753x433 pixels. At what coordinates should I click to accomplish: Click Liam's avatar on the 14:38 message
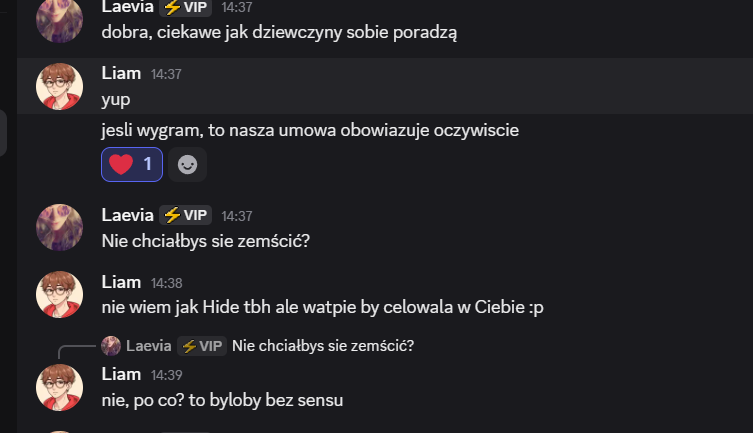click(59, 294)
